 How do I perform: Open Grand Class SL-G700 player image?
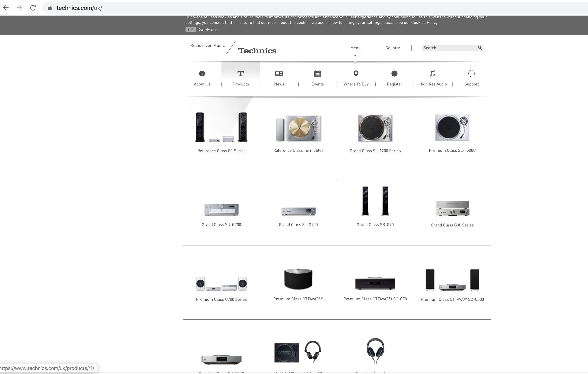point(298,211)
